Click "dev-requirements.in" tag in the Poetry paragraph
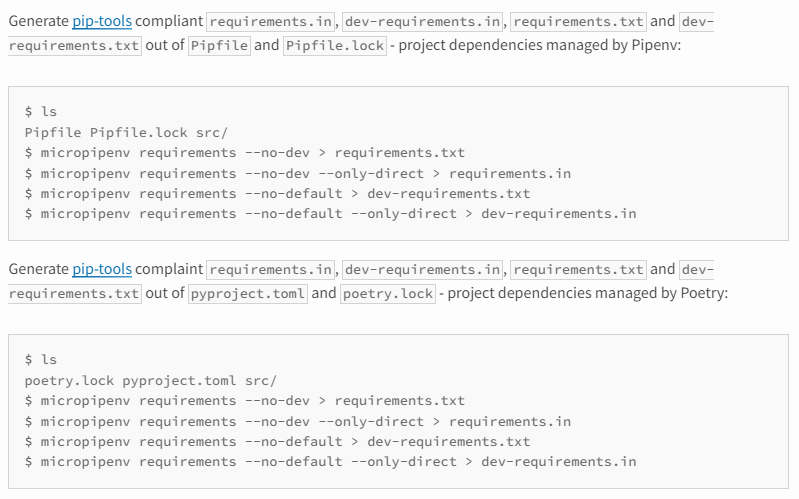 coord(423,270)
